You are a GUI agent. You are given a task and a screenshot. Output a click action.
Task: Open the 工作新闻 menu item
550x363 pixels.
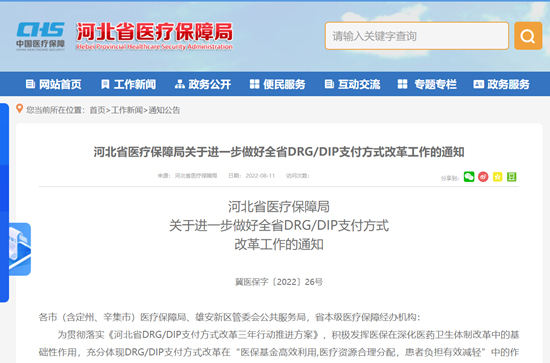(128, 84)
